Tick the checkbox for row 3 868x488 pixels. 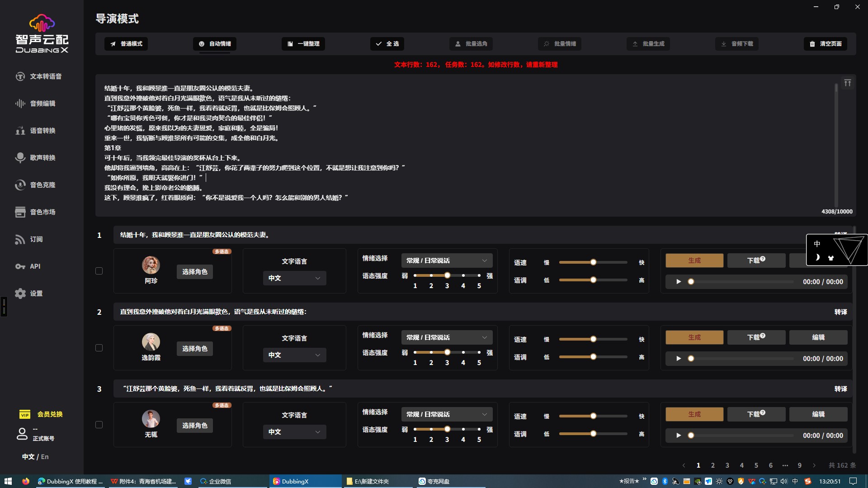[x=99, y=425]
